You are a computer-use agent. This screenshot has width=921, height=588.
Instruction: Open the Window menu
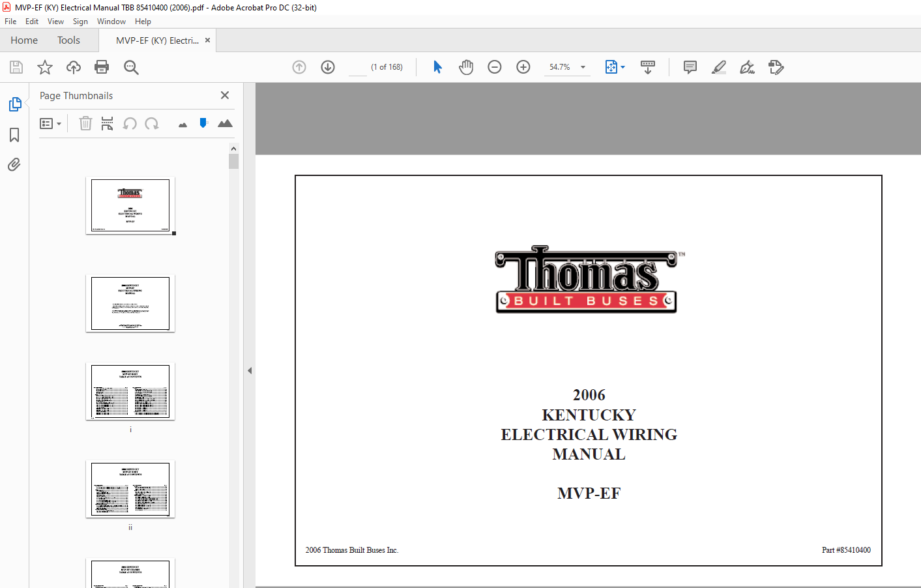click(x=111, y=22)
